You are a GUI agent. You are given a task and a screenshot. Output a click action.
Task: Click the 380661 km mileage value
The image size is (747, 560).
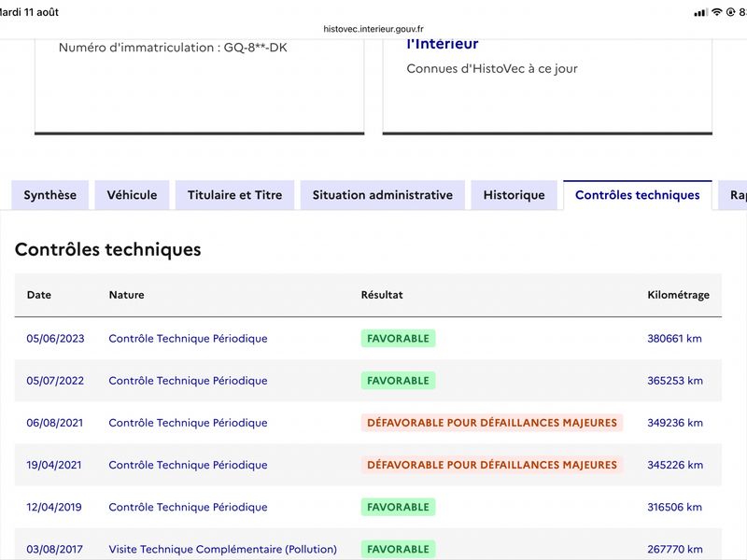pos(674,339)
